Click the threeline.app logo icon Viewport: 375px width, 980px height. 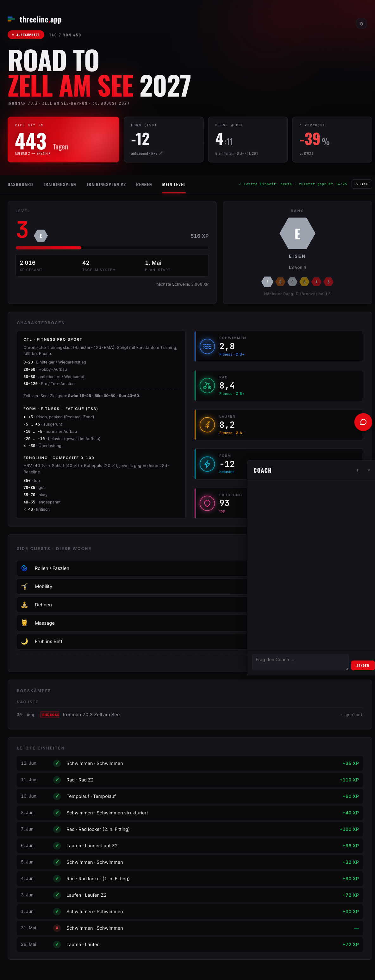click(x=11, y=19)
